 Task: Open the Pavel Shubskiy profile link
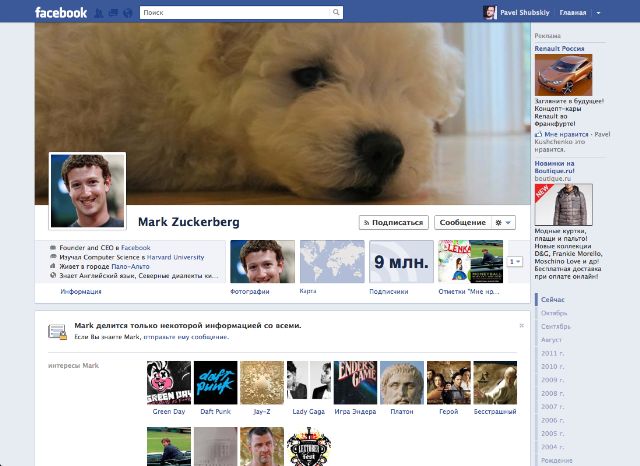[x=525, y=13]
